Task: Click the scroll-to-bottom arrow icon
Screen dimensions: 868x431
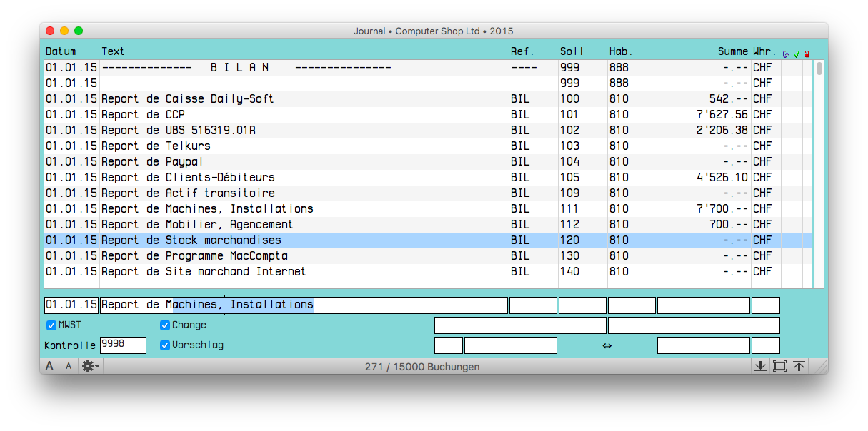Action: (760, 366)
